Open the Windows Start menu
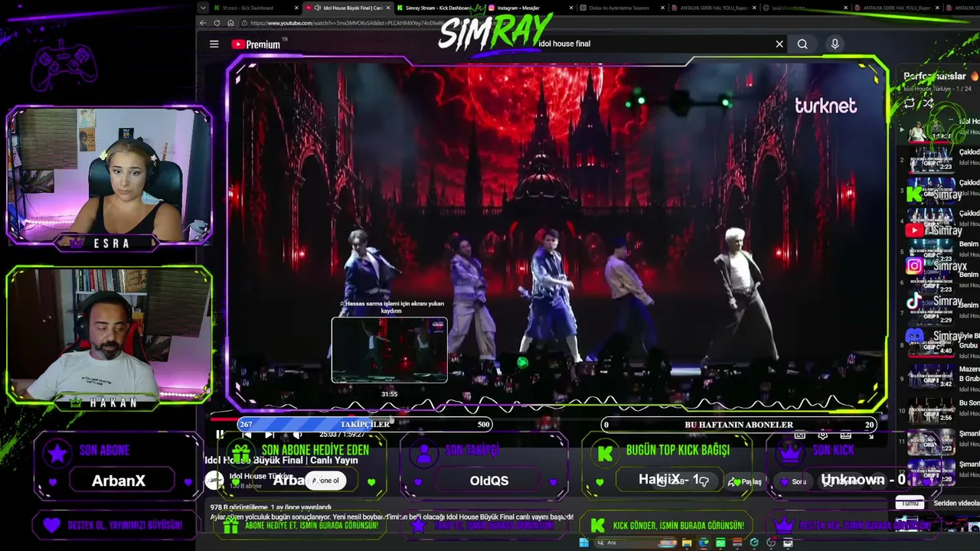The height and width of the screenshot is (551, 980). click(583, 543)
